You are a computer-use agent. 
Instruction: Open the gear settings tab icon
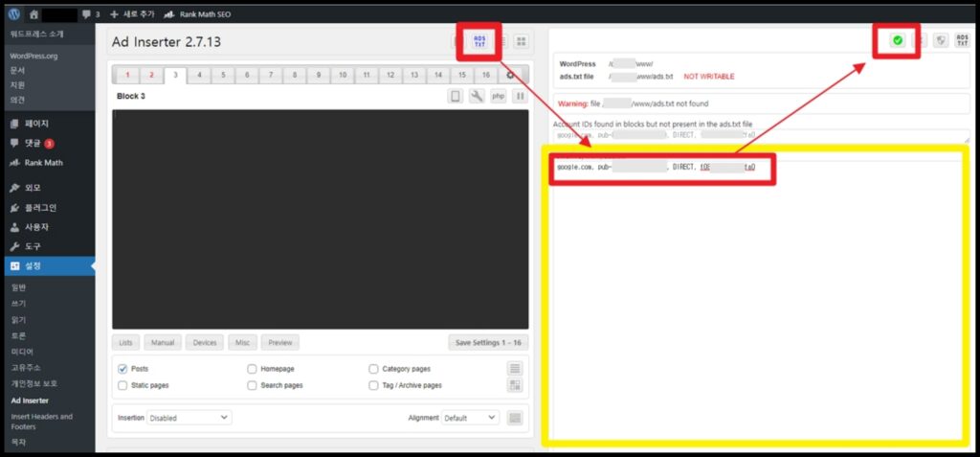pos(510,75)
